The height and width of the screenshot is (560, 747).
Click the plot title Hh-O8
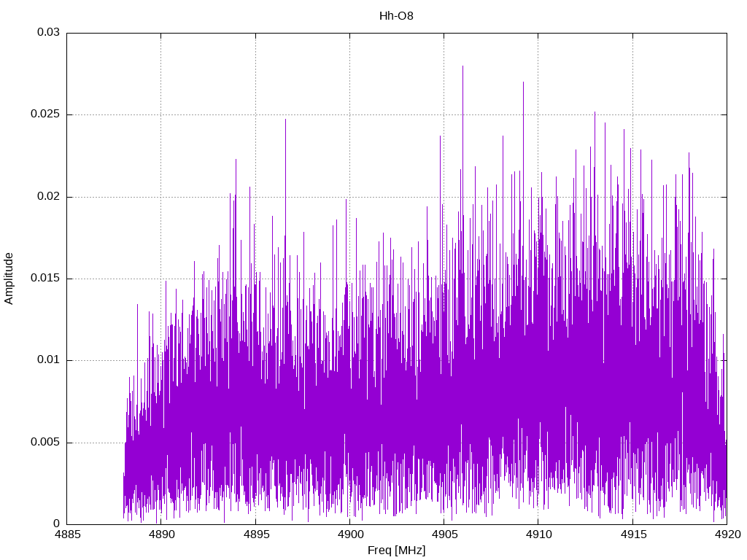pos(396,16)
